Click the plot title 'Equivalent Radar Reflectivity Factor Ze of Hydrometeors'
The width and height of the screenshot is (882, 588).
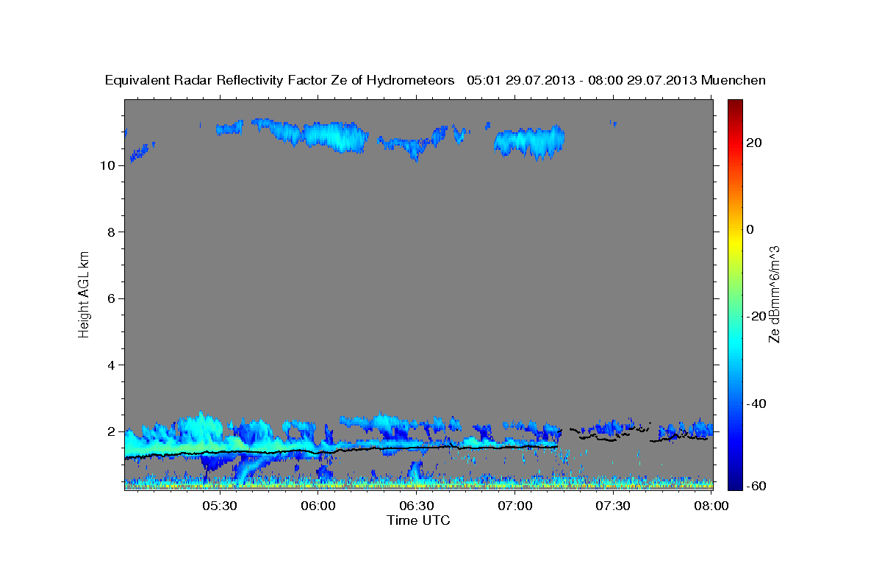280,80
